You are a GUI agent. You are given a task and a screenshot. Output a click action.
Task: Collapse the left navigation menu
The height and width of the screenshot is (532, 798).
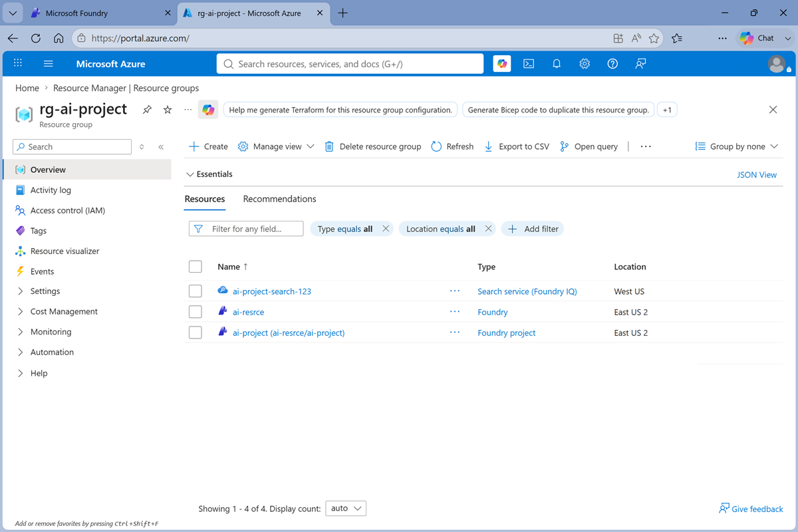(161, 147)
